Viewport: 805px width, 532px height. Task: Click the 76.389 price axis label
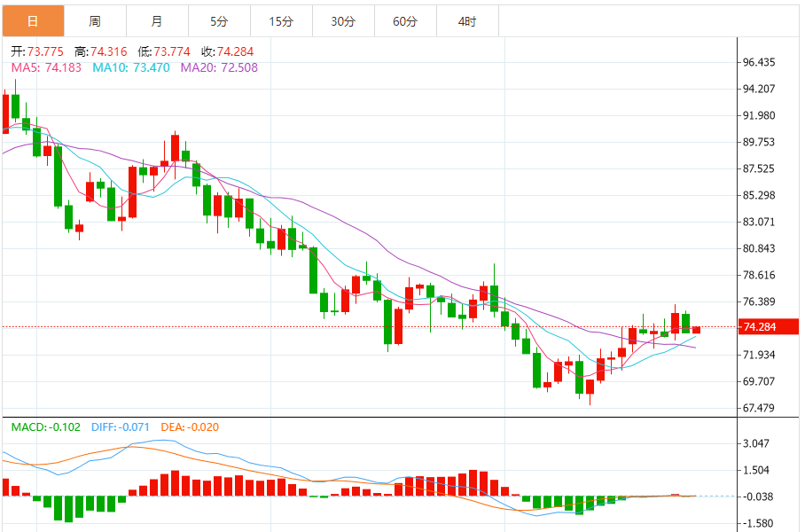coord(759,301)
